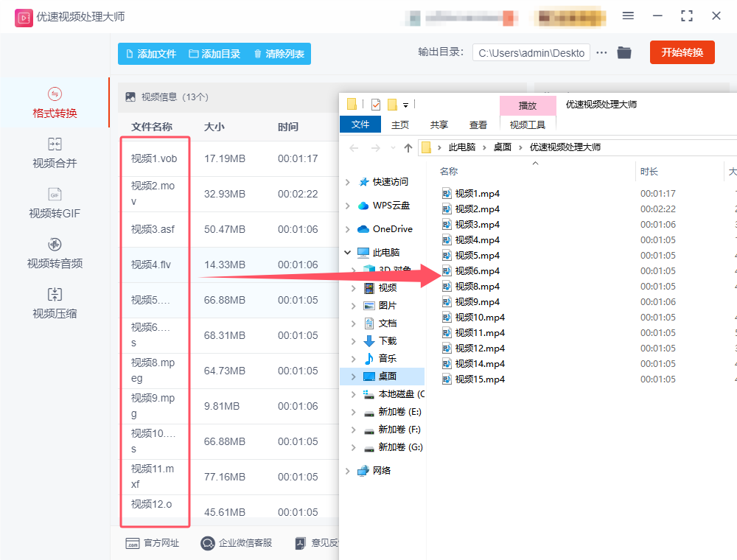Select the 播放 contextual tab header

point(528,105)
